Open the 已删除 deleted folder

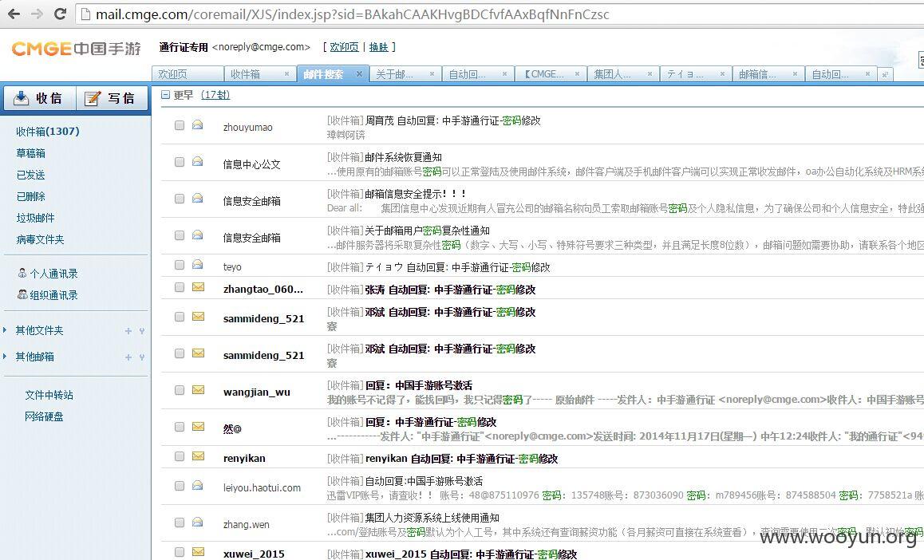[x=30, y=196]
